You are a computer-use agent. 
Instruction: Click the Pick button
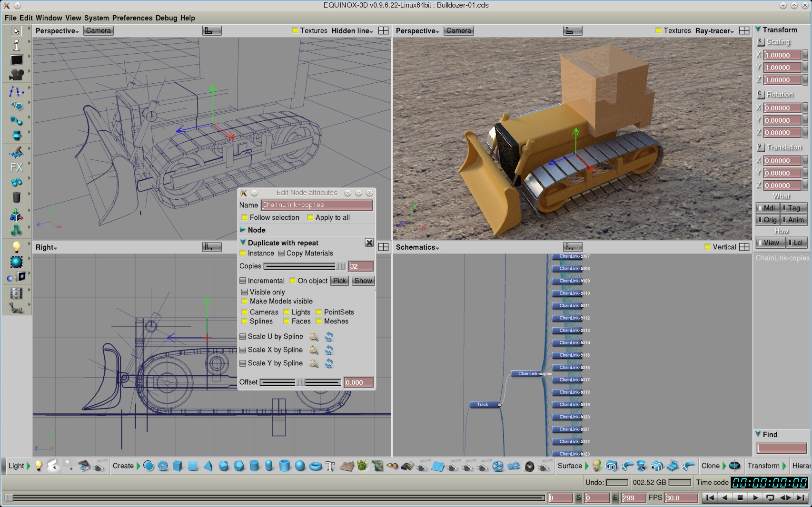[x=339, y=281]
